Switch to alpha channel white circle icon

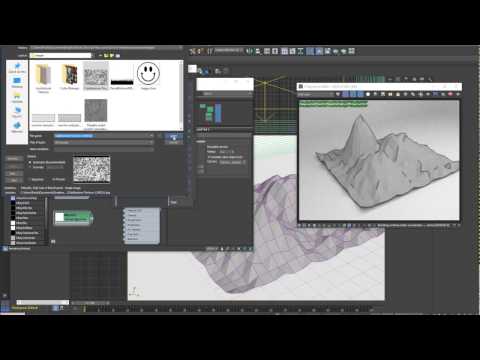[368, 94]
